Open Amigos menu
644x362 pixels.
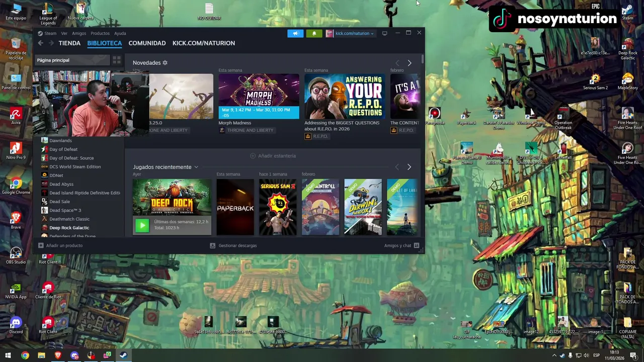[79, 33]
